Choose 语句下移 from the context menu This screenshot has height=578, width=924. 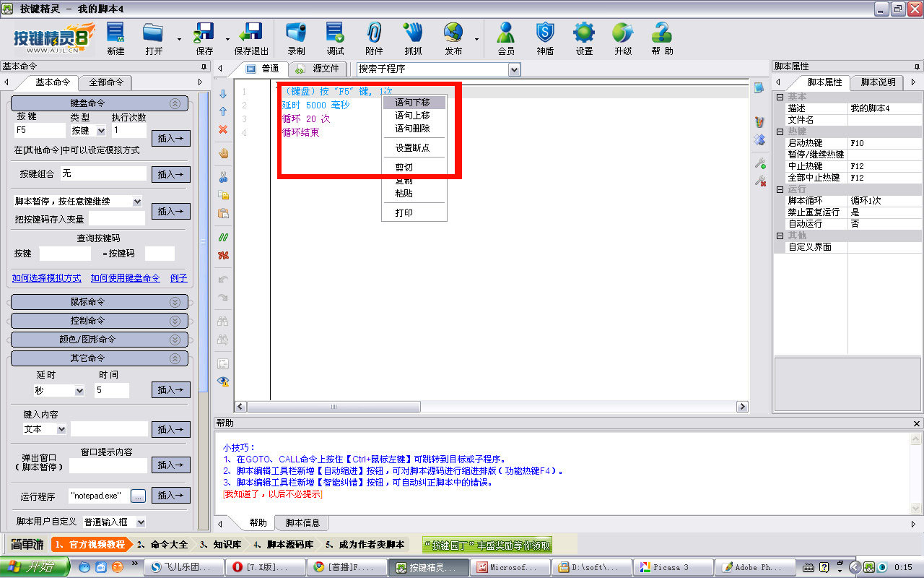(414, 103)
